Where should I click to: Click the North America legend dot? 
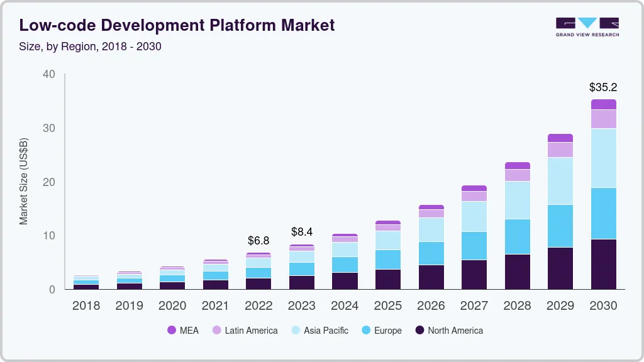[419, 331]
